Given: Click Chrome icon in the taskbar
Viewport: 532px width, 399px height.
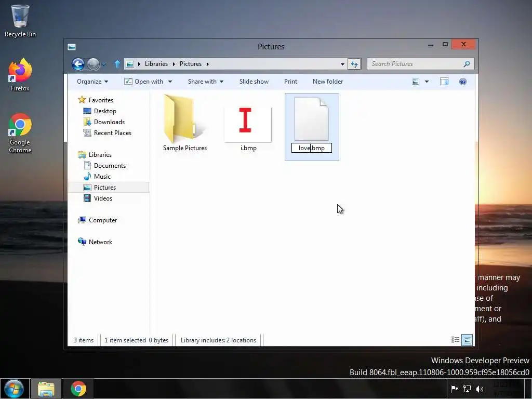Looking at the screenshot, I should [78, 389].
